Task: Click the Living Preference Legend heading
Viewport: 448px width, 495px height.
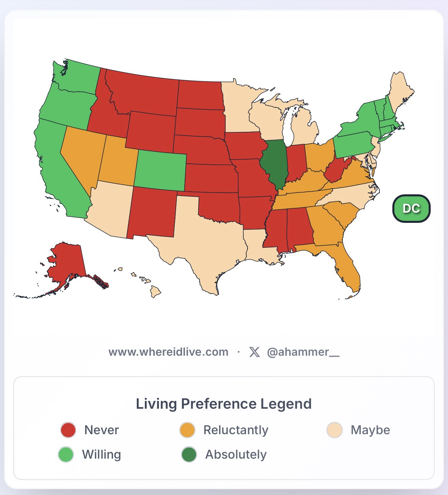Action: (x=224, y=404)
